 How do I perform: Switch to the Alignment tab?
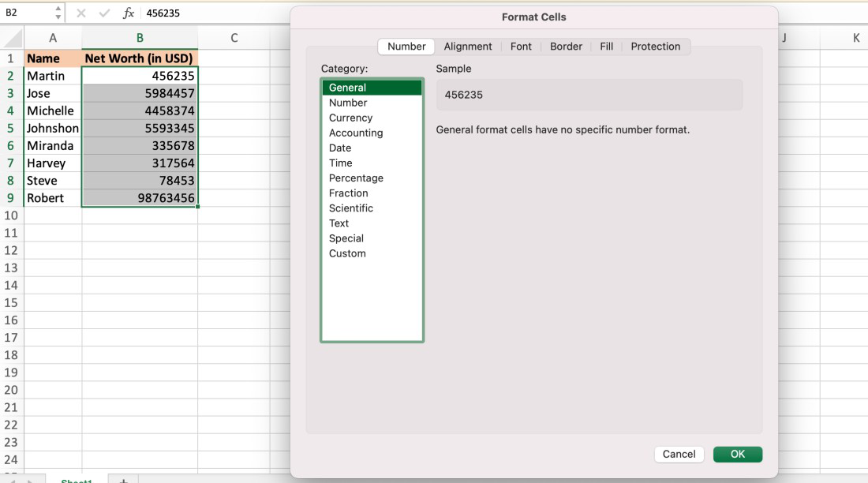click(467, 47)
